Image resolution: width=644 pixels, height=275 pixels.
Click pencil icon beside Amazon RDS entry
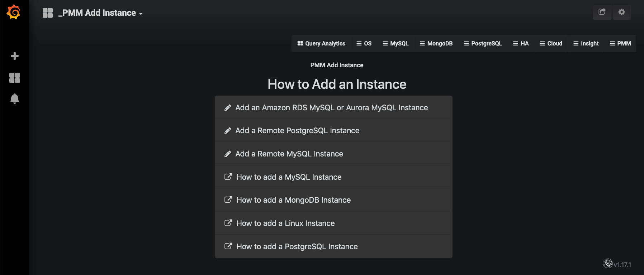point(228,108)
